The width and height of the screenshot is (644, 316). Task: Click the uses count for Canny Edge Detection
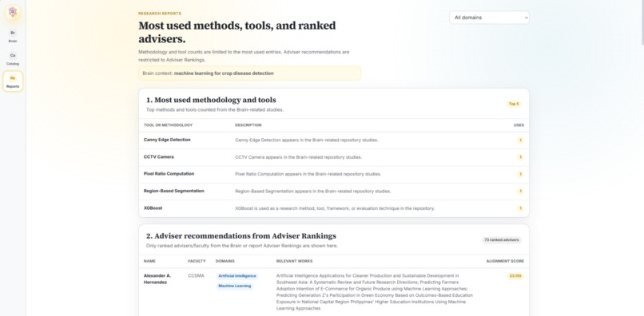point(520,140)
